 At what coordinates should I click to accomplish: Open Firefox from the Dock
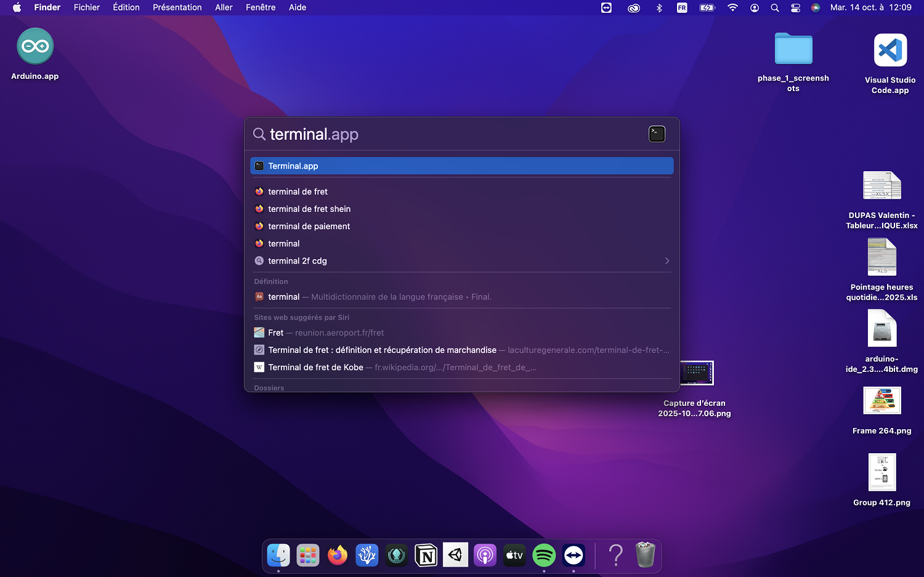click(337, 555)
